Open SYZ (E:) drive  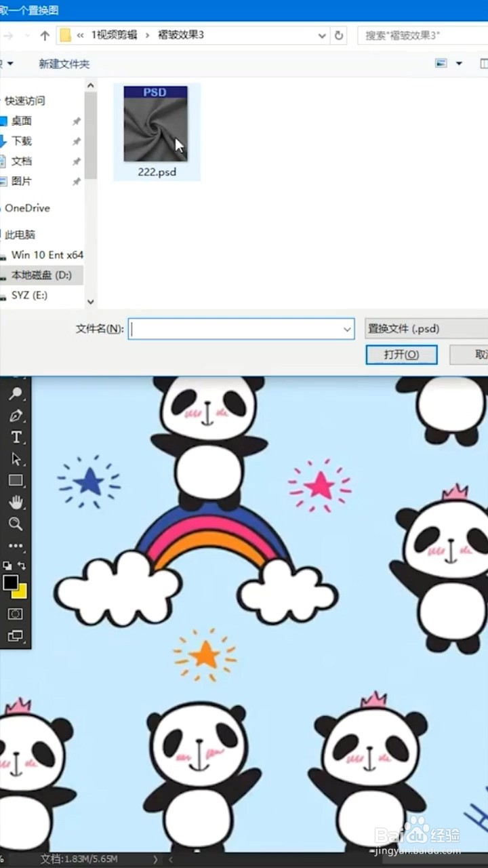(x=29, y=296)
